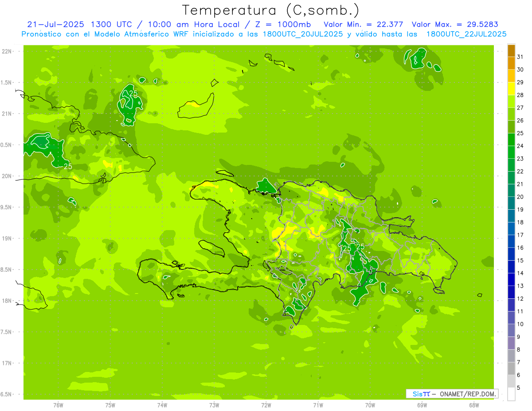Click the 70W longitude axis label
Viewport: 532px width, 411px height.
[x=370, y=405]
